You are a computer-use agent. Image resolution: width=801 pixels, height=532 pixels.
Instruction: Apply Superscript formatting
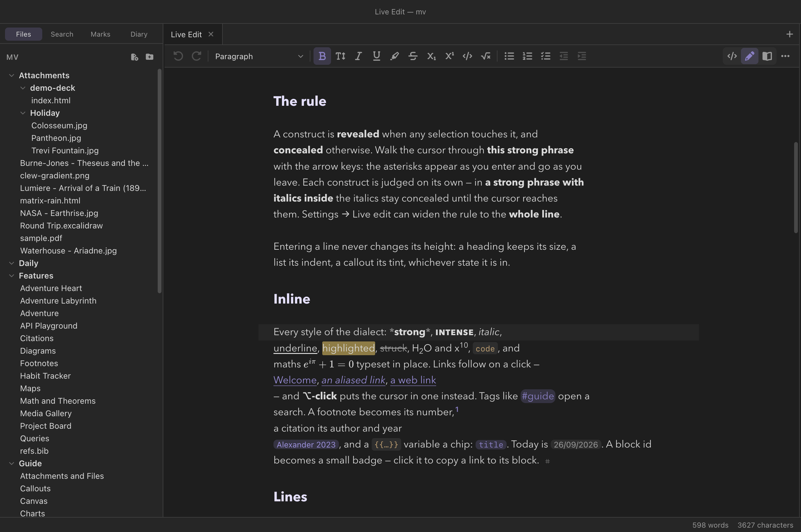449,56
